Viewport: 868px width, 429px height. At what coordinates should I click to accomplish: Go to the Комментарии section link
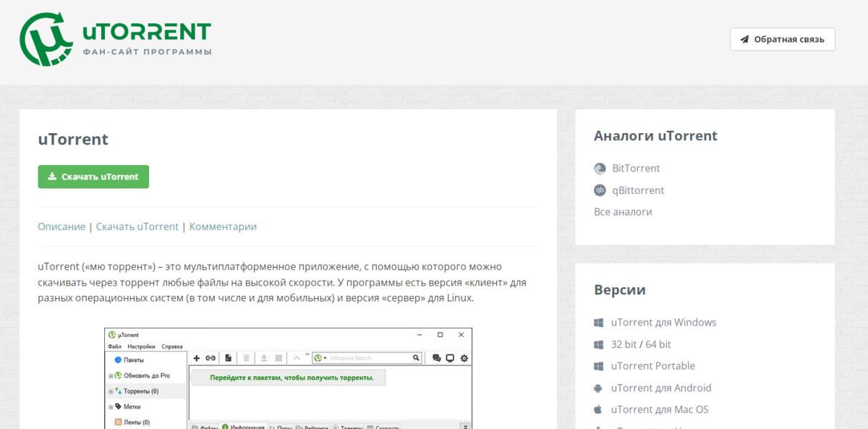tap(223, 226)
